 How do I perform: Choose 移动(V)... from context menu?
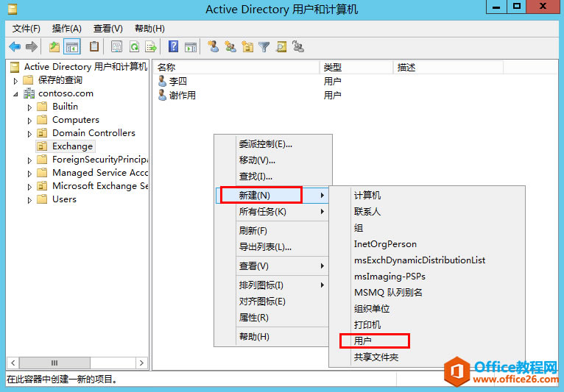(x=273, y=160)
